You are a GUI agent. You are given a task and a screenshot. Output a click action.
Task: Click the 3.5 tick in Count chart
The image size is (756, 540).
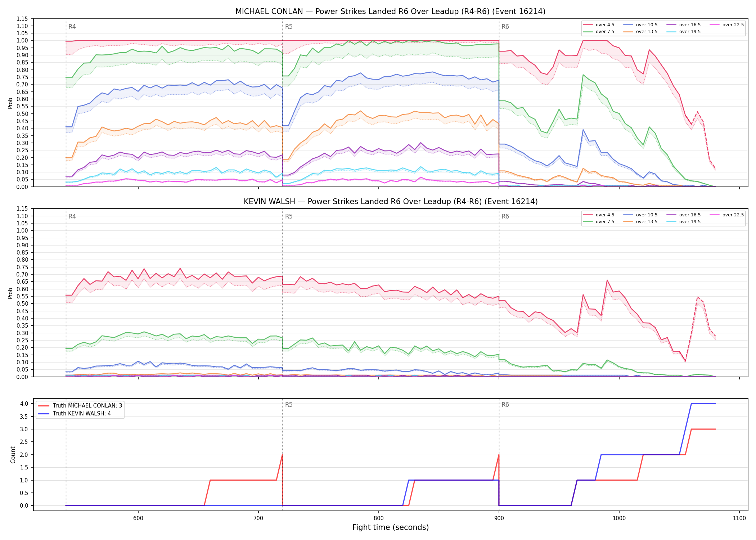point(24,417)
